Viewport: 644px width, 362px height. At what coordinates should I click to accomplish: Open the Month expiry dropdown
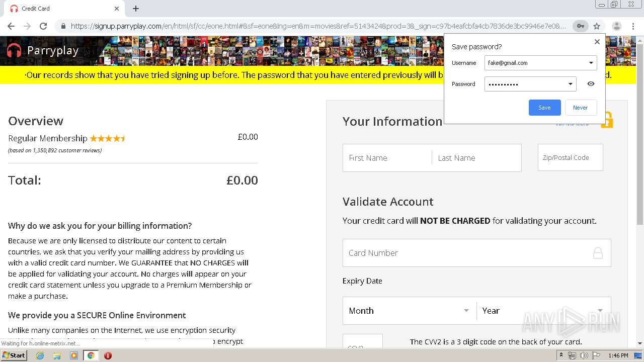pos(409,311)
